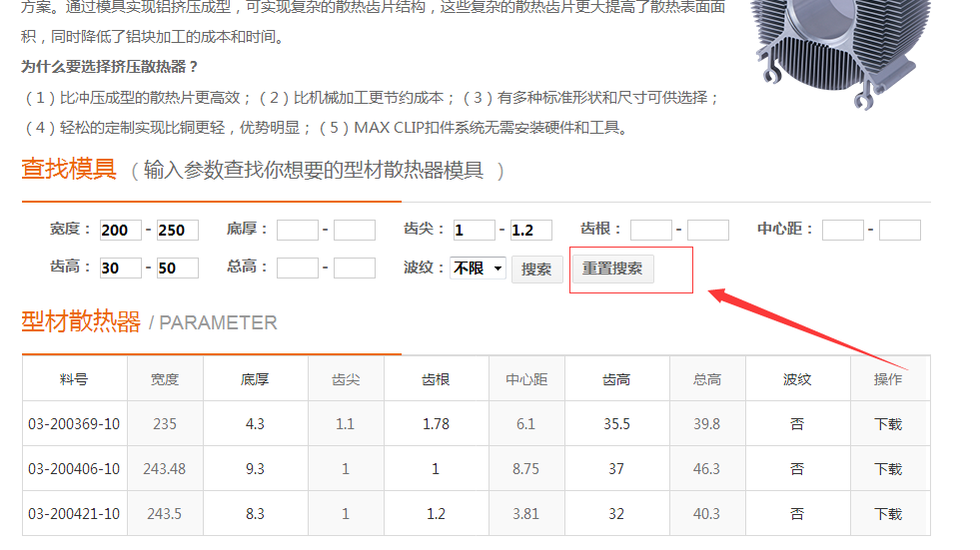The width and height of the screenshot is (980, 550).
Task: Select the 齿尖 maximum input with 1.2
Action: point(530,231)
